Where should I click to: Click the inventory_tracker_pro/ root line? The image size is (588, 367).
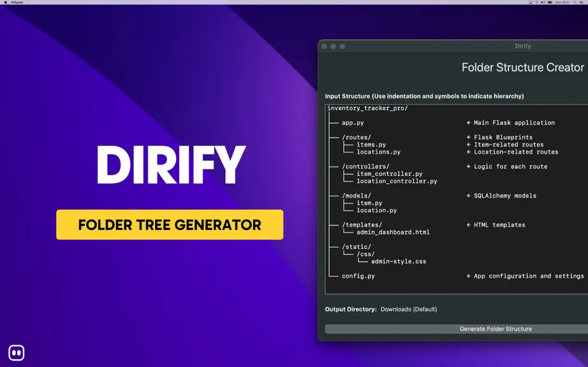(367, 108)
